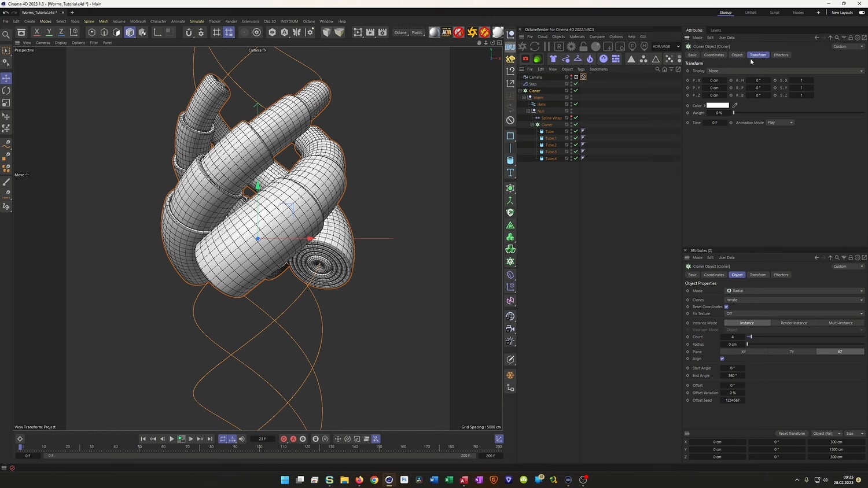
Task: Click the search magnifier in left toolbar
Action: 6,35
